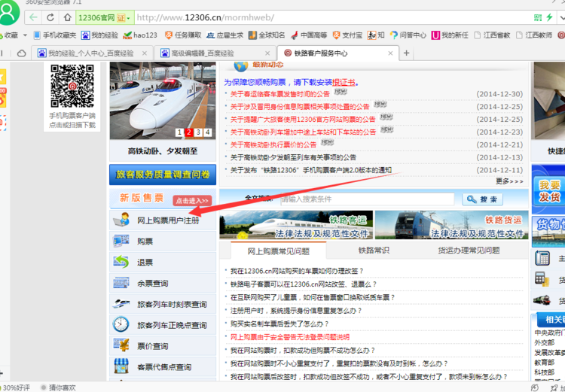
Task: Click 点击进入>> new ticketing button
Action: point(192,201)
